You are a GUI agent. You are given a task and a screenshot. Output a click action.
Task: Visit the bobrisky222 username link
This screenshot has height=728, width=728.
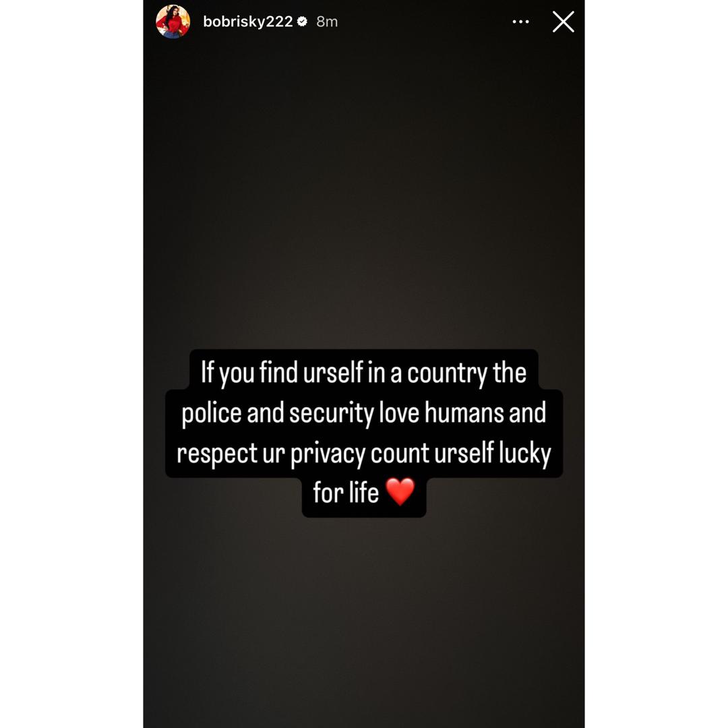[x=248, y=22]
